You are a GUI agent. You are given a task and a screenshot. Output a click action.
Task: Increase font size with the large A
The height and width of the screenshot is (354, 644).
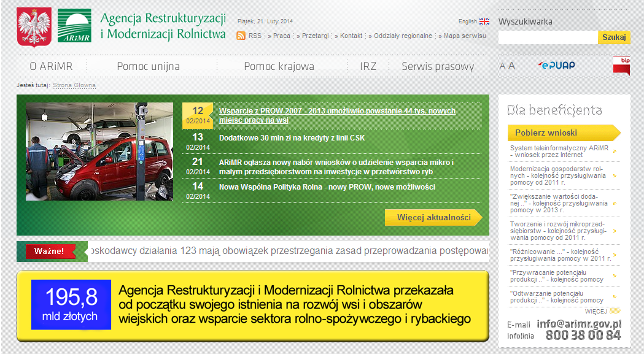511,66
